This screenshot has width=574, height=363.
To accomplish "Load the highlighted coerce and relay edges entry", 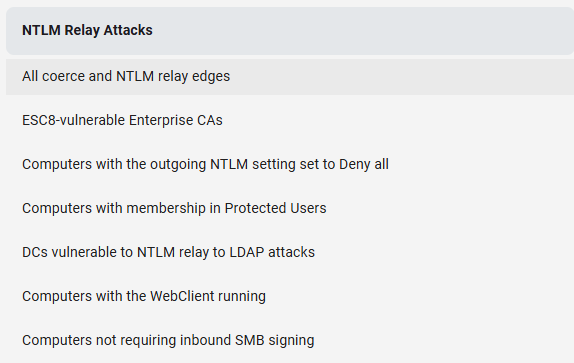I will coord(290,76).
